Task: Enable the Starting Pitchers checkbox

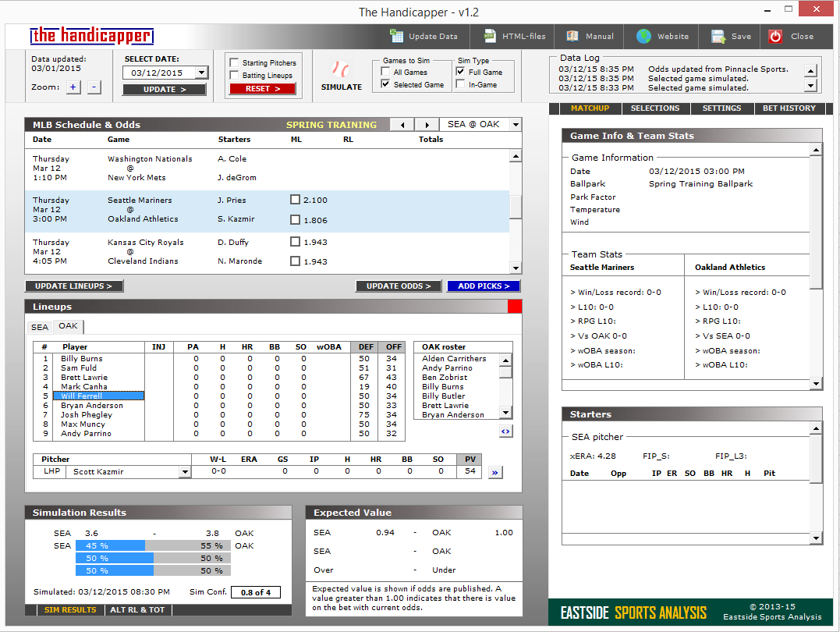Action: click(234, 62)
